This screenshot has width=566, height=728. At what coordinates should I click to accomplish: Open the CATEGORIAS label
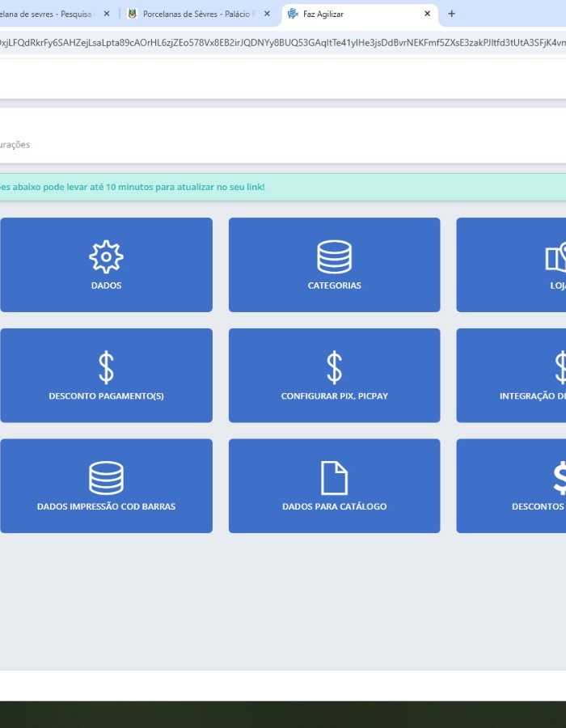(x=334, y=286)
